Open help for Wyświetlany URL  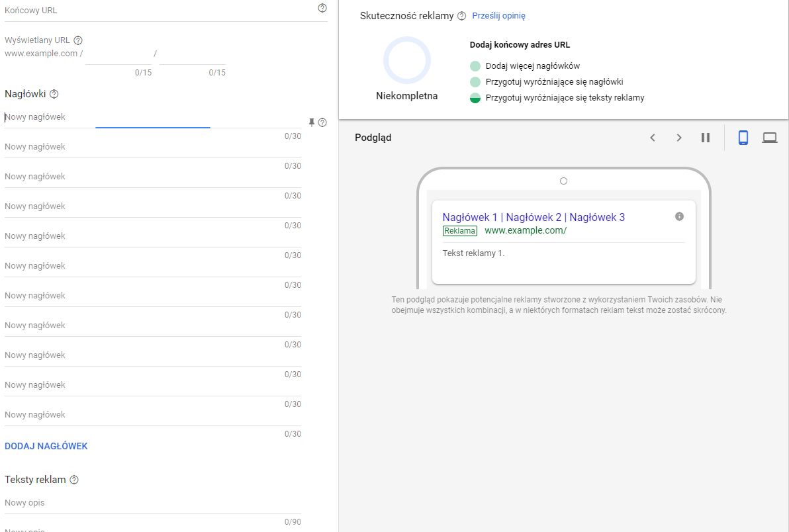(x=78, y=40)
